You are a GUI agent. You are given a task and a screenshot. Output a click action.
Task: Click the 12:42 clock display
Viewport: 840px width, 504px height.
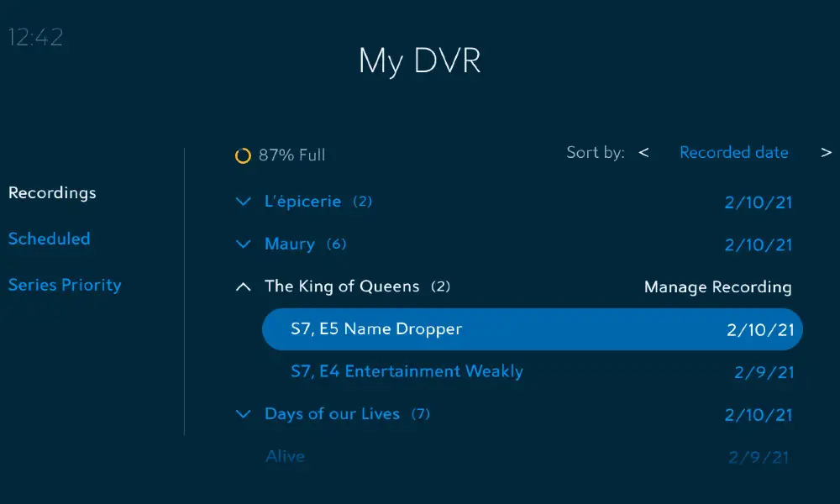[x=36, y=38]
